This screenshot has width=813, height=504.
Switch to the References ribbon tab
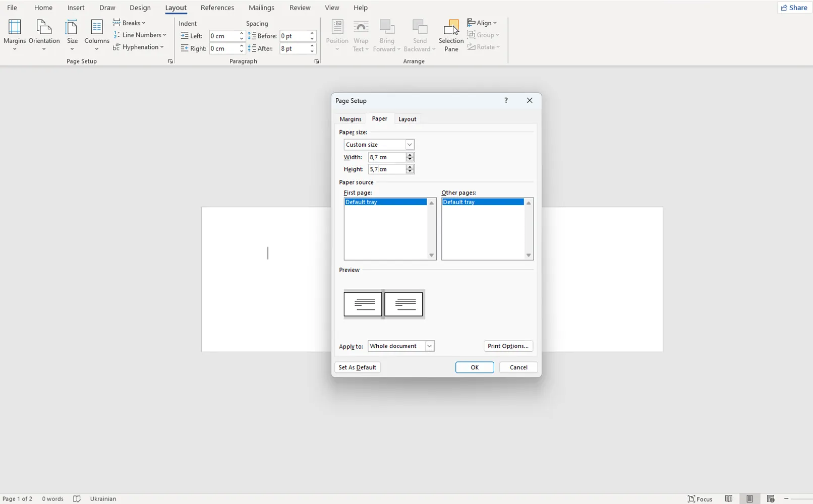pyautogui.click(x=217, y=8)
